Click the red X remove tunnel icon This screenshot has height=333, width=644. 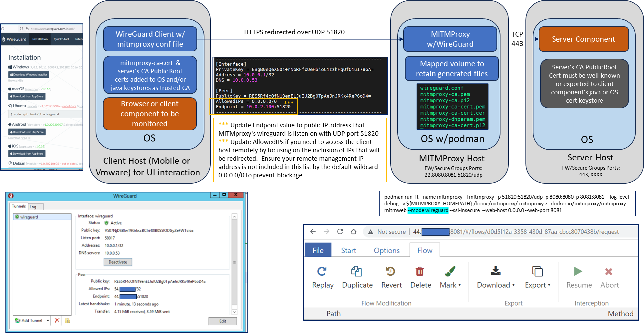coord(57,320)
